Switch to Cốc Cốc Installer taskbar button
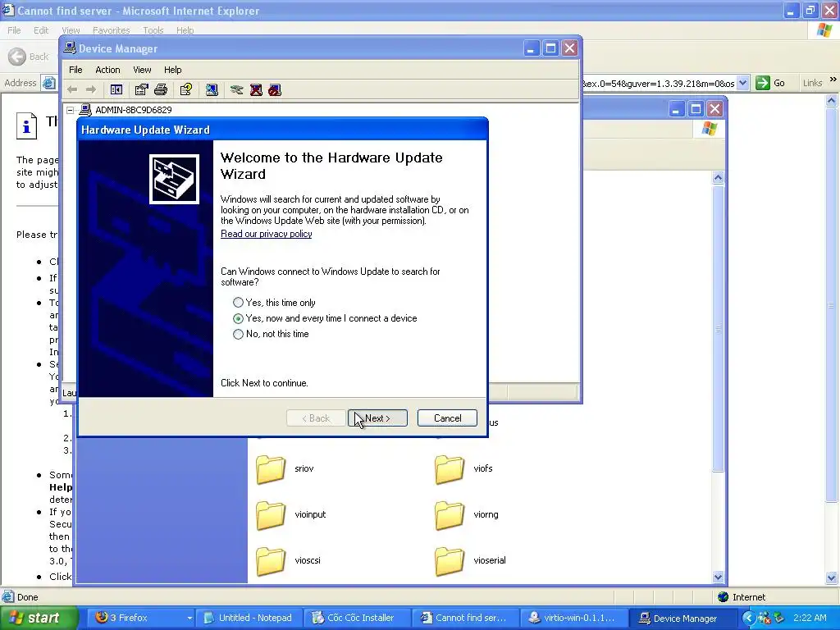840x630 pixels. click(356, 618)
